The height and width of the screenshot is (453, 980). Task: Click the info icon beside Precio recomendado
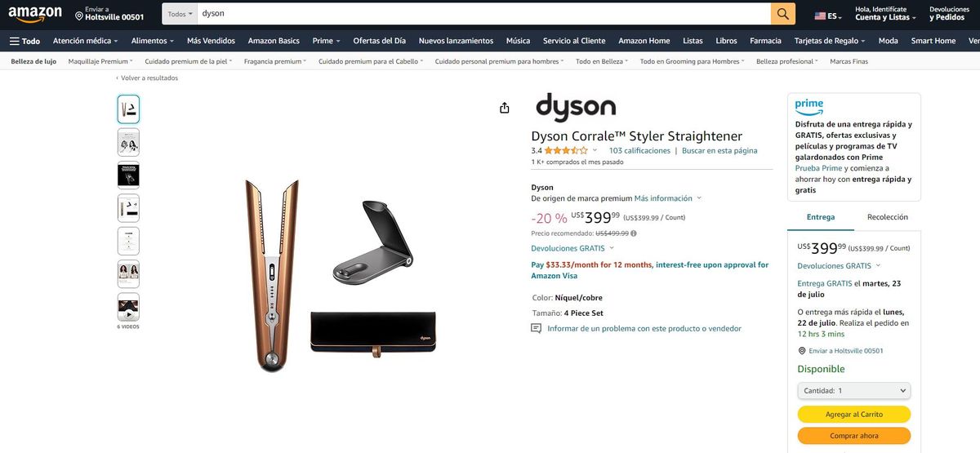point(633,233)
